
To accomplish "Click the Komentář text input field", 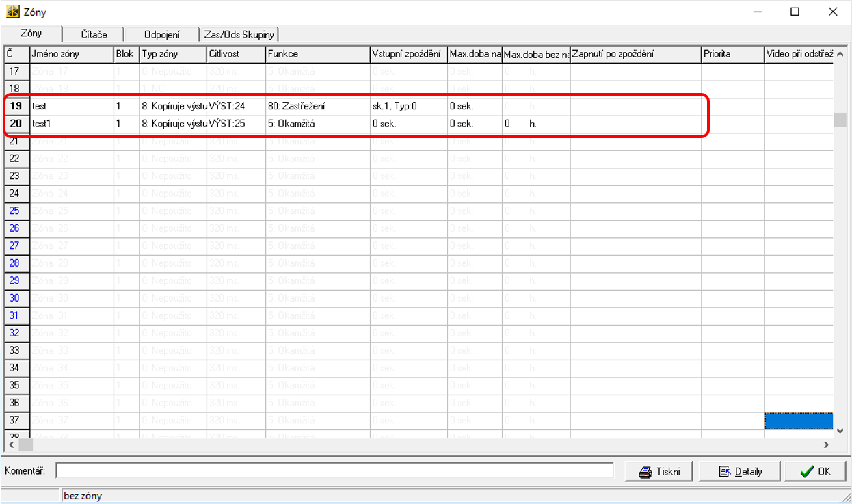I will 334,470.
